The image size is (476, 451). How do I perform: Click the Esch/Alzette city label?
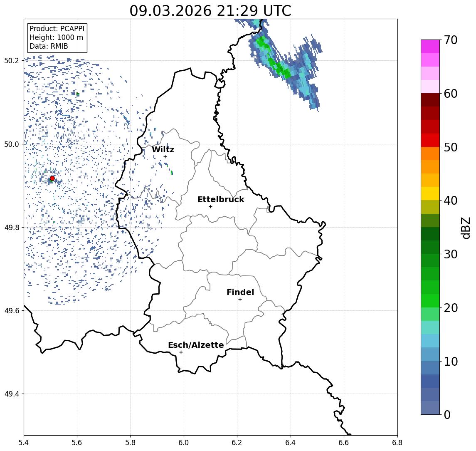[x=196, y=345]
